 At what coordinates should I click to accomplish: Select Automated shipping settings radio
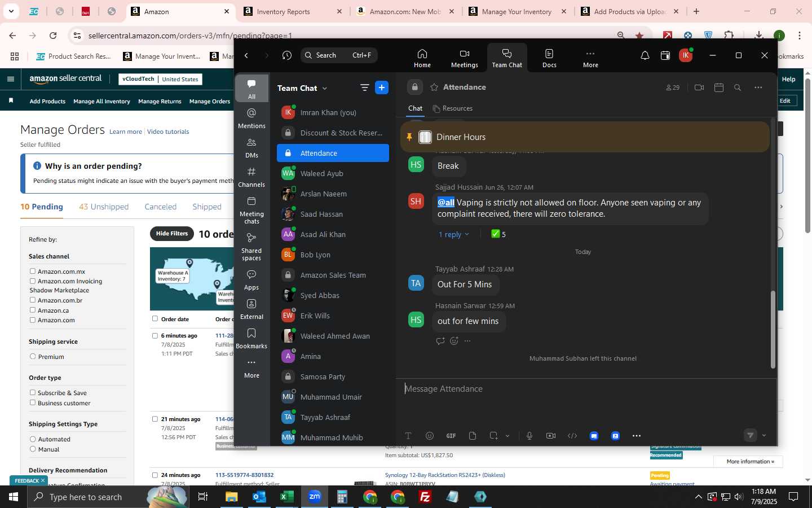pyautogui.click(x=33, y=439)
